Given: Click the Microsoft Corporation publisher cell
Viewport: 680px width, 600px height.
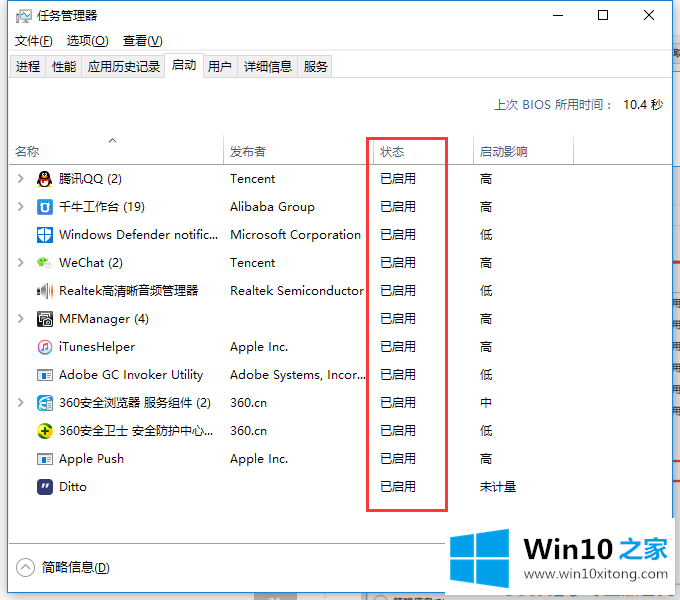Looking at the screenshot, I should (295, 235).
